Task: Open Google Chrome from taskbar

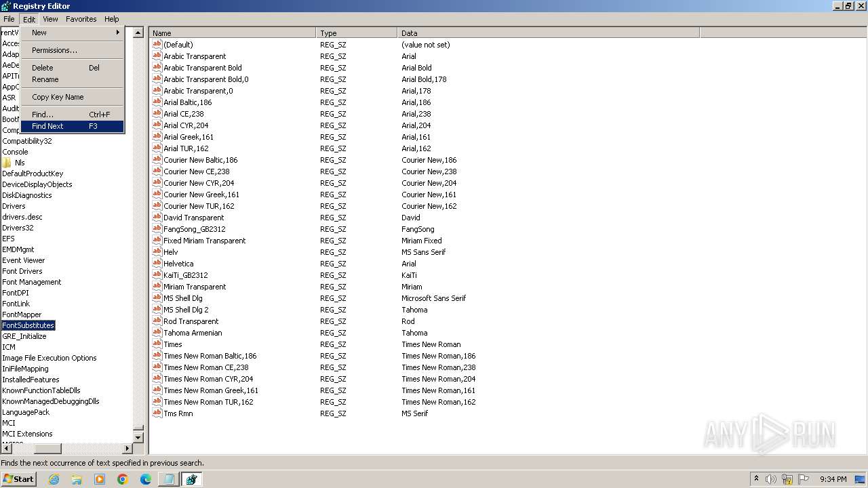Action: 123,479
